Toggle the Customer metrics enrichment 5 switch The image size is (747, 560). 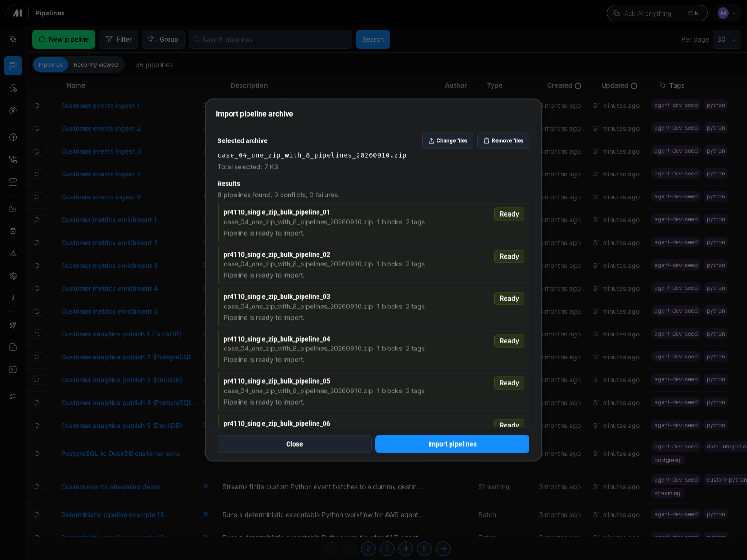pos(40,311)
